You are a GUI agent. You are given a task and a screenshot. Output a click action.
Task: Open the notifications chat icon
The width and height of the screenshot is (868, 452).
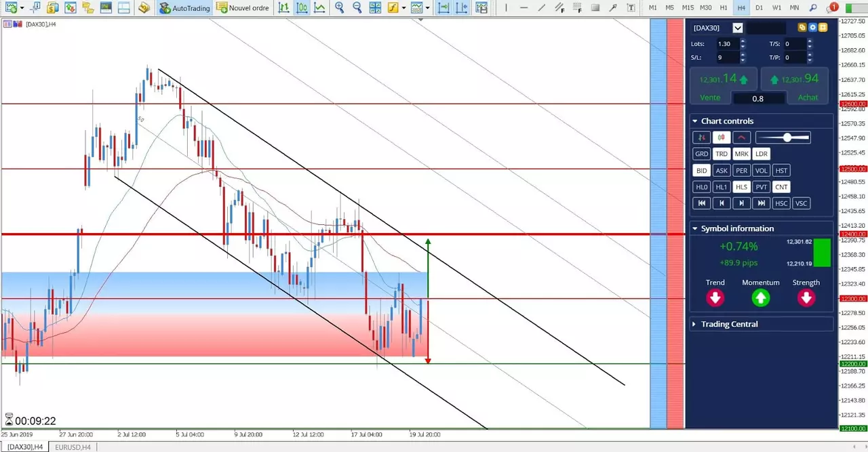click(831, 8)
